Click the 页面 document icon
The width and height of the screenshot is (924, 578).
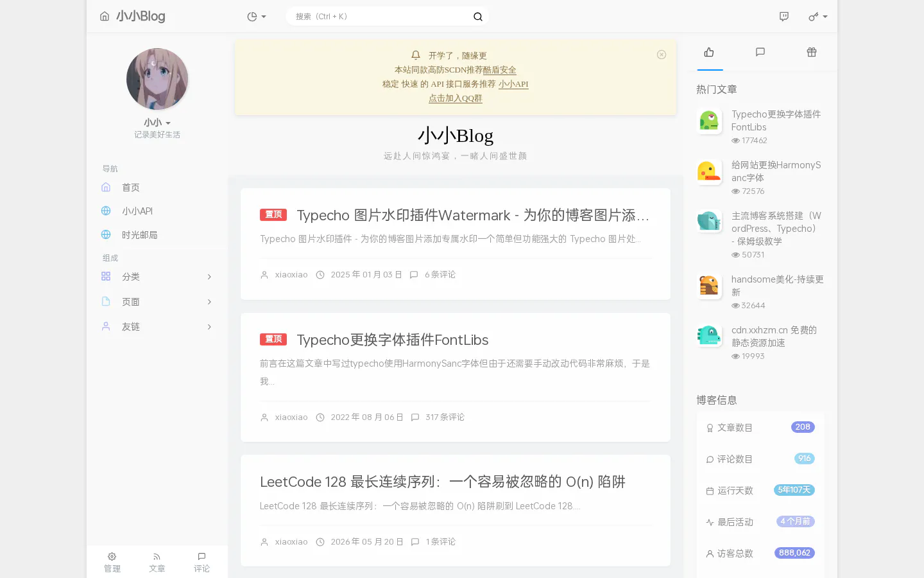[x=106, y=301]
